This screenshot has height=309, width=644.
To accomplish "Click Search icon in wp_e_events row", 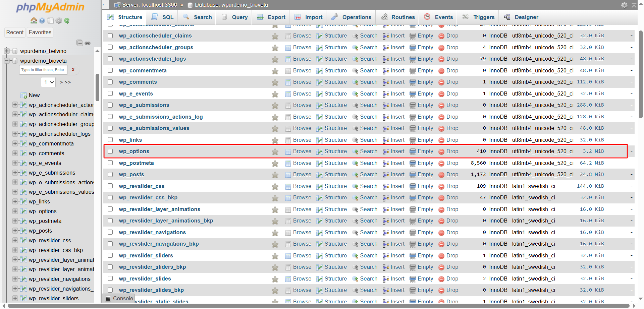I will coord(355,94).
